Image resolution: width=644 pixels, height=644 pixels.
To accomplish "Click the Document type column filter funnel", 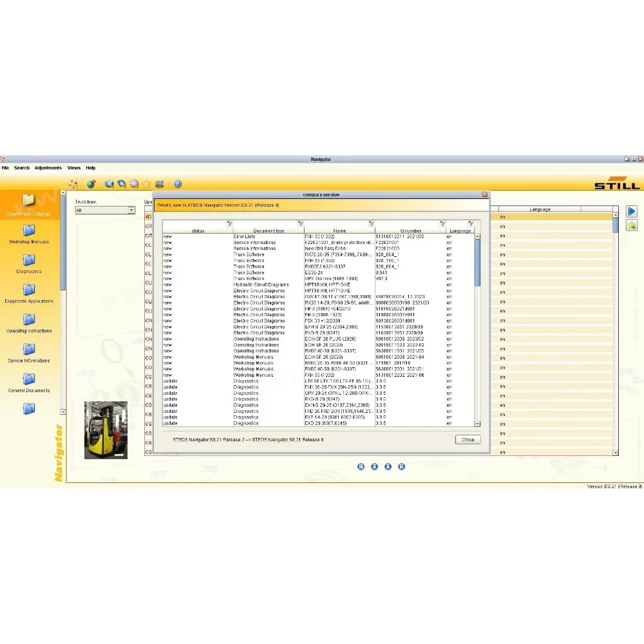I will (x=301, y=224).
